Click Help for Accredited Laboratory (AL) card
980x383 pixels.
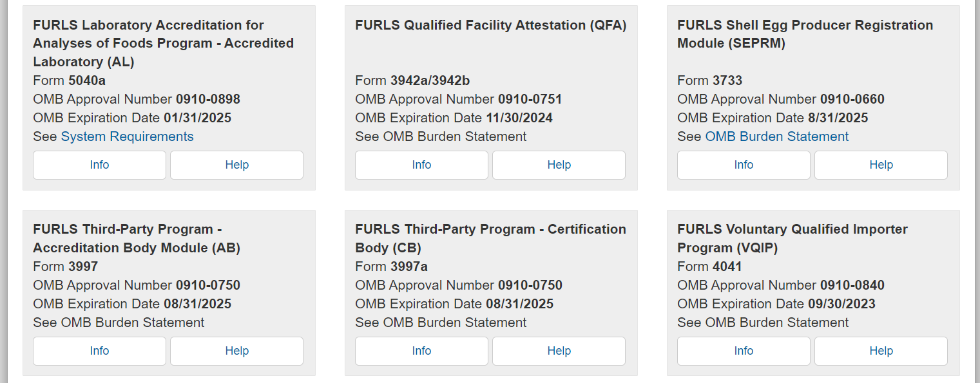coord(236,165)
